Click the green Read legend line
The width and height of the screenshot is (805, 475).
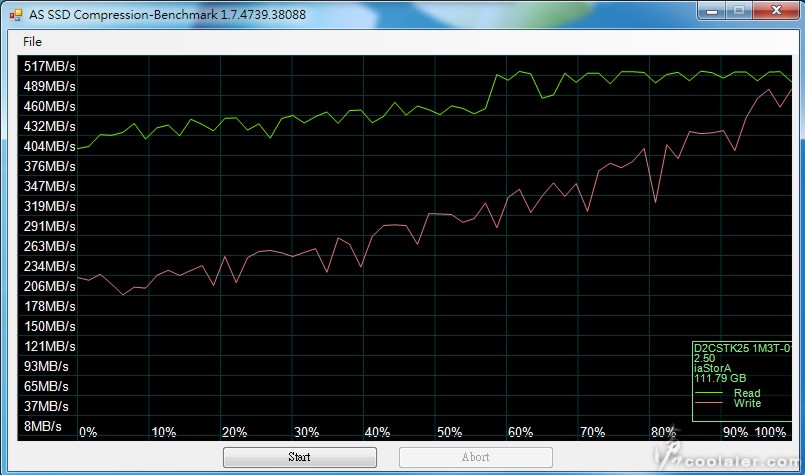click(x=708, y=393)
